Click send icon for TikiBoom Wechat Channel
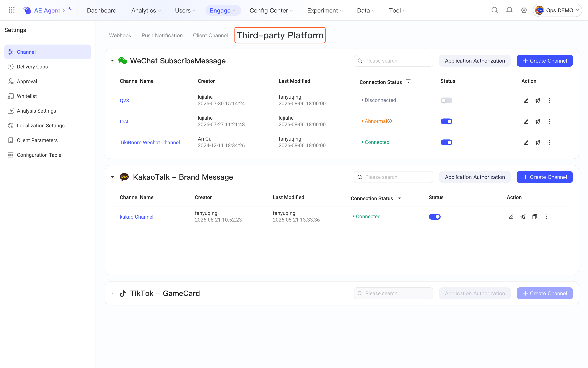This screenshot has width=588, height=368. click(538, 142)
